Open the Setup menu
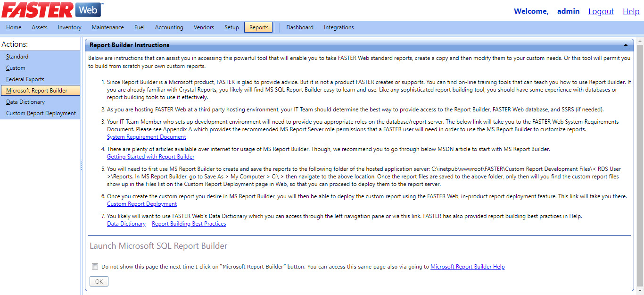The width and height of the screenshot is (644, 295). pyautogui.click(x=231, y=27)
